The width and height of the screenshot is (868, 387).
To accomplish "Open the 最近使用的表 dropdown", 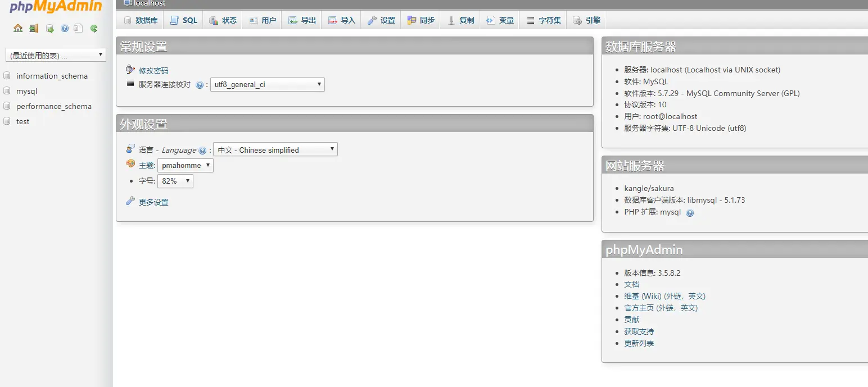I will pos(56,55).
